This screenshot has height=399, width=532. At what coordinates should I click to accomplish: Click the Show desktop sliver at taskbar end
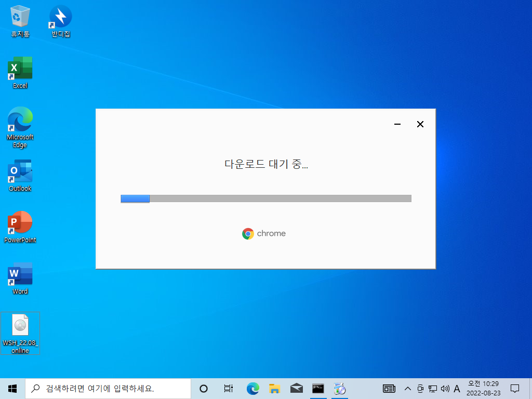click(x=530, y=389)
